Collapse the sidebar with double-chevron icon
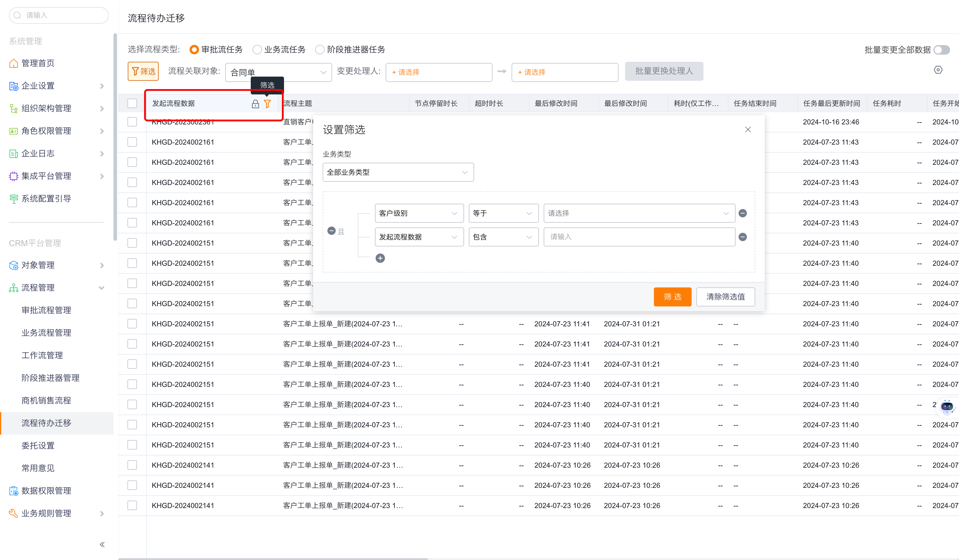The width and height of the screenshot is (959, 560). tap(102, 544)
